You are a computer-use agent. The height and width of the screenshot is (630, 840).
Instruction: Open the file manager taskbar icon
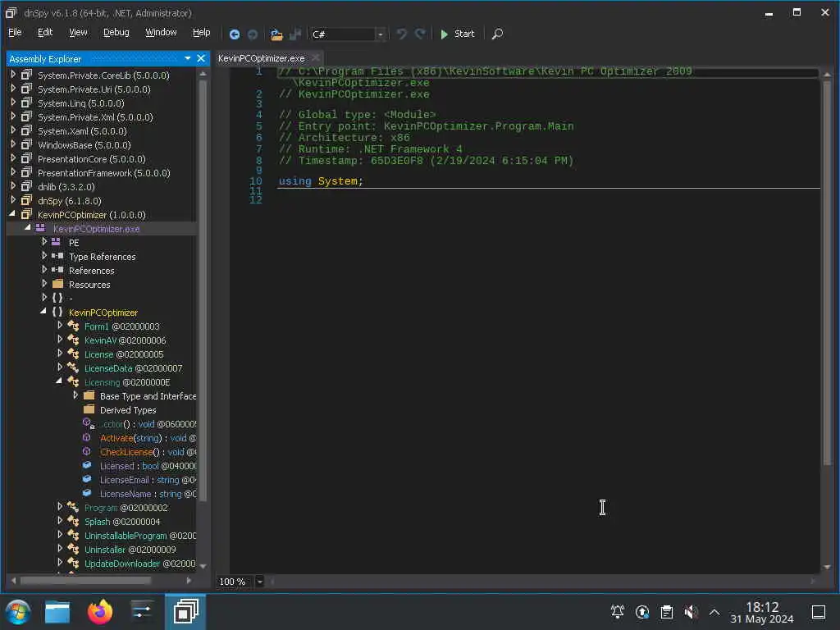(57, 612)
